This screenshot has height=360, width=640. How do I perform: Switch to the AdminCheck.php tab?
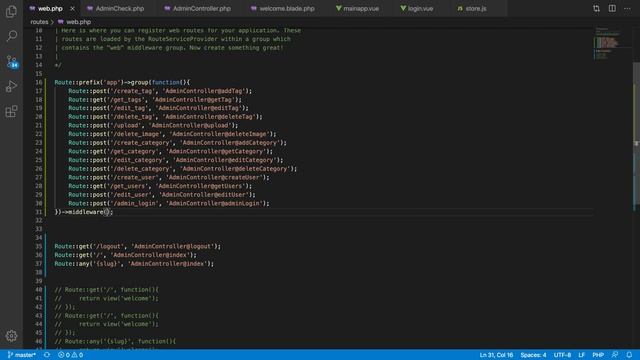click(120, 9)
